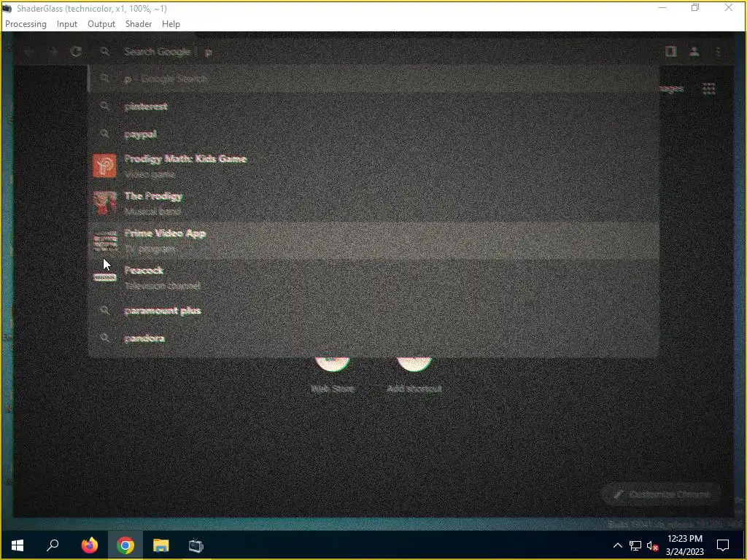Click the Peacock logo thumbnail
Viewport: 747px width, 560px height.
[104, 277]
